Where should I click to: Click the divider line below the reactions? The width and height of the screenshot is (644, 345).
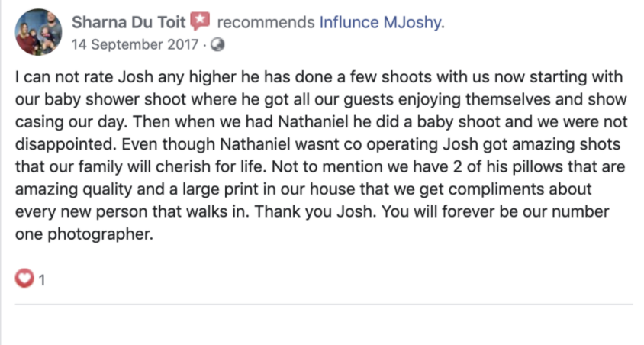tap(324, 305)
